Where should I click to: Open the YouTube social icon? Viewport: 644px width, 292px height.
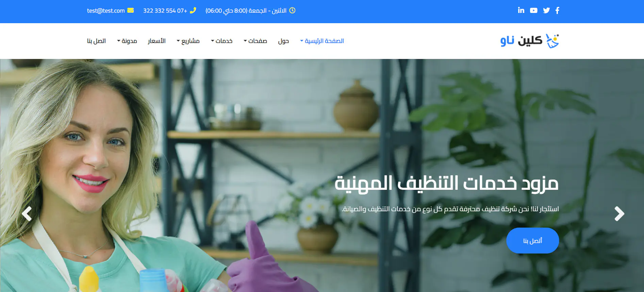tap(534, 11)
